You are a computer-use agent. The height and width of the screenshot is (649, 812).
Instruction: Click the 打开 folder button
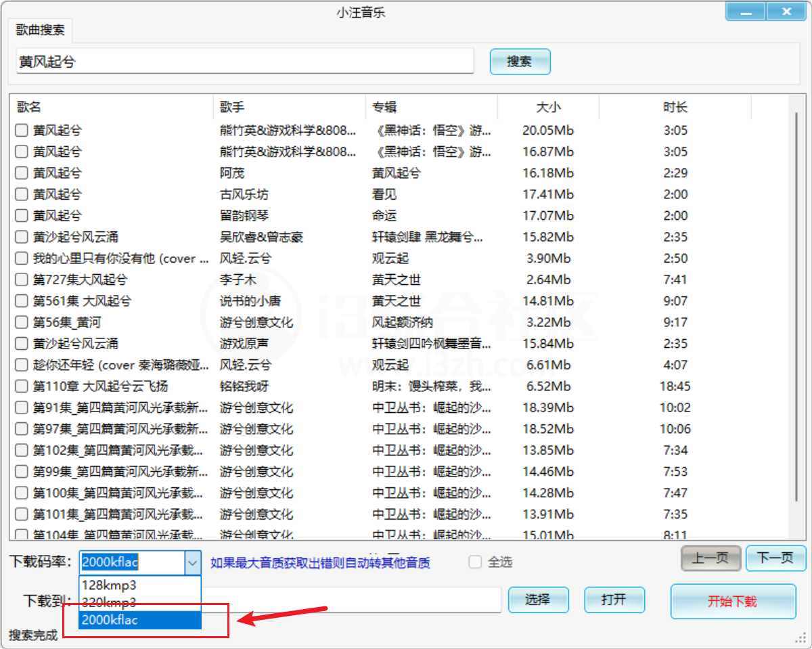(x=614, y=600)
